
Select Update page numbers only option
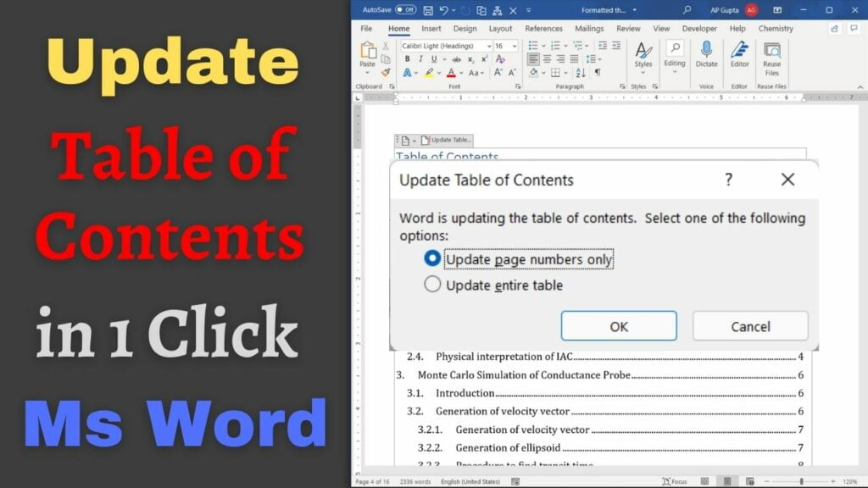pyautogui.click(x=431, y=259)
